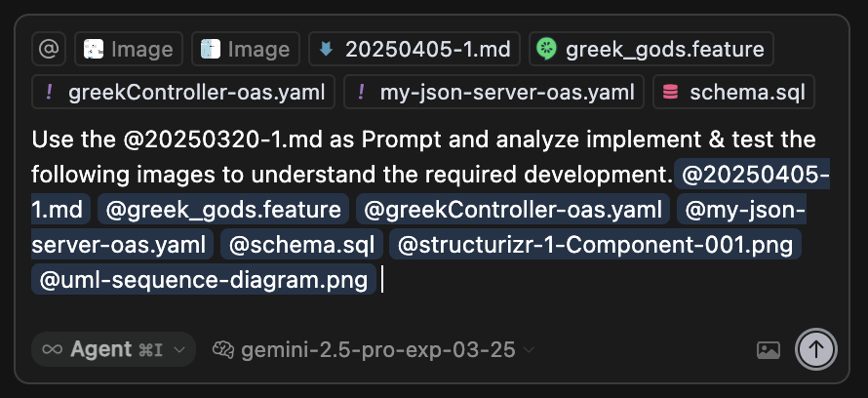Open the schema.sql context chip

click(734, 92)
